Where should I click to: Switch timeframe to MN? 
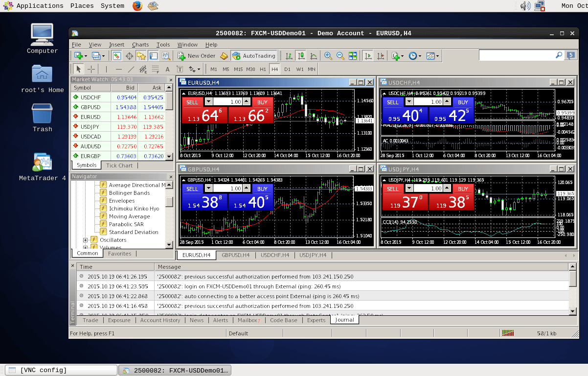tap(312, 69)
